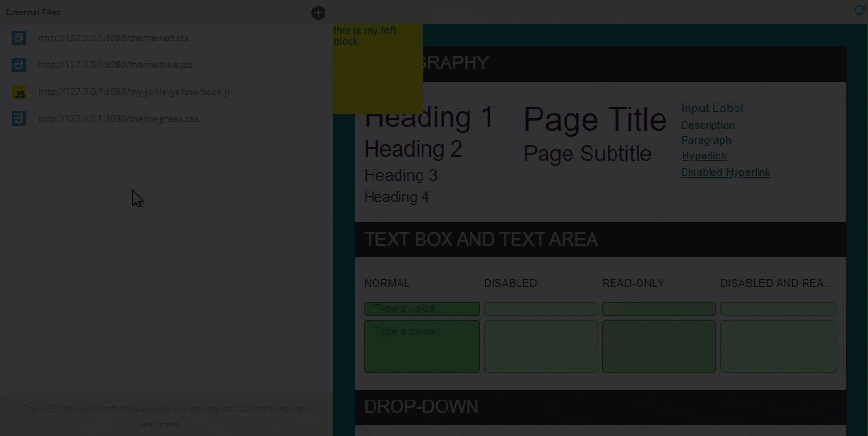
Task: Click the CSS icon beside theme-green.css
Action: pos(19,118)
